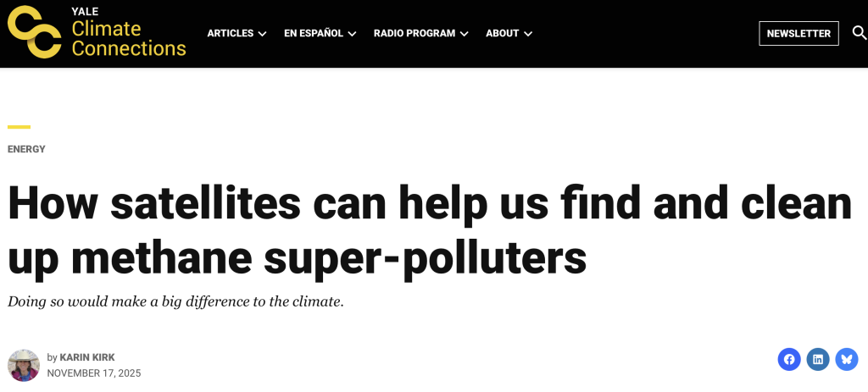The height and width of the screenshot is (392, 868).
Task: Go to the Radio Program menu
Action: tap(415, 33)
